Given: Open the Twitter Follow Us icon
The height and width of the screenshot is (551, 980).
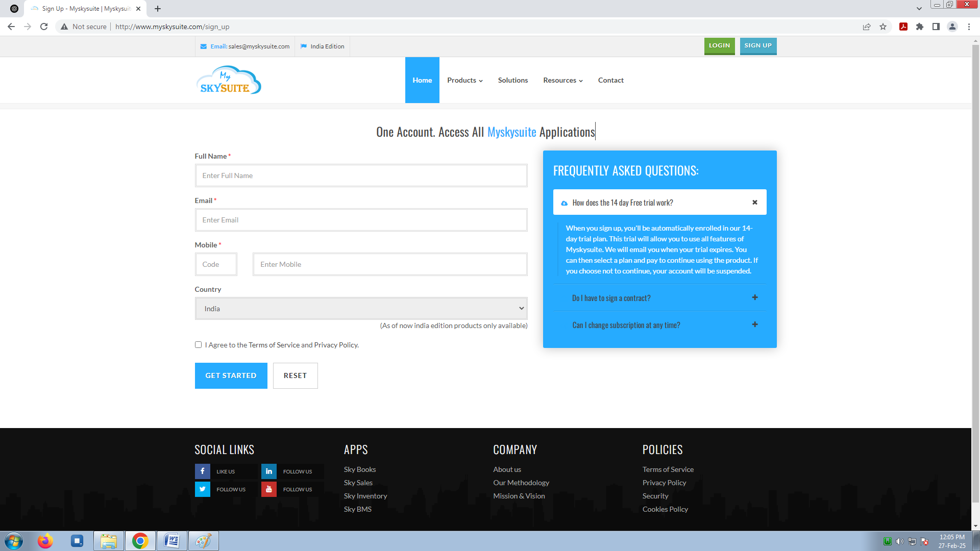Looking at the screenshot, I should [202, 489].
